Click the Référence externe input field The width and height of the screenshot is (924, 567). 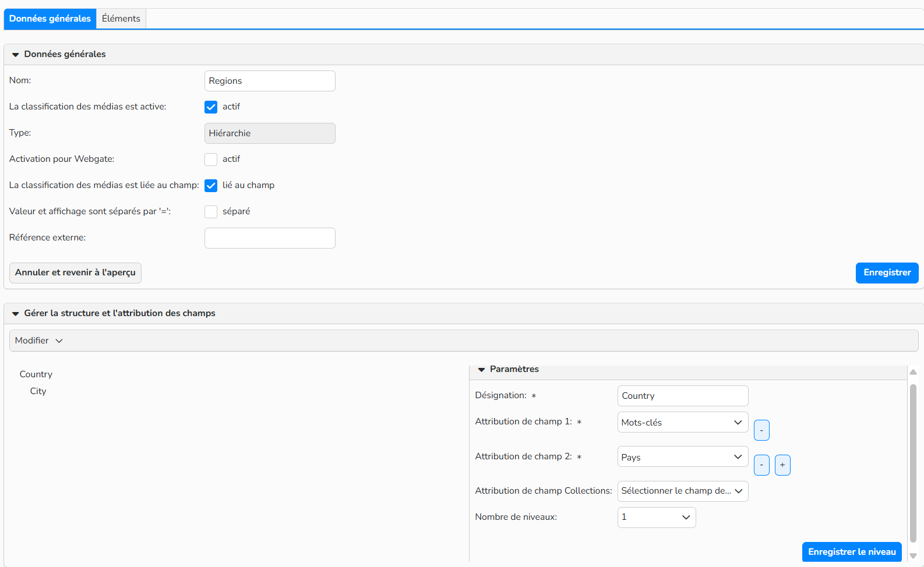[270, 238]
